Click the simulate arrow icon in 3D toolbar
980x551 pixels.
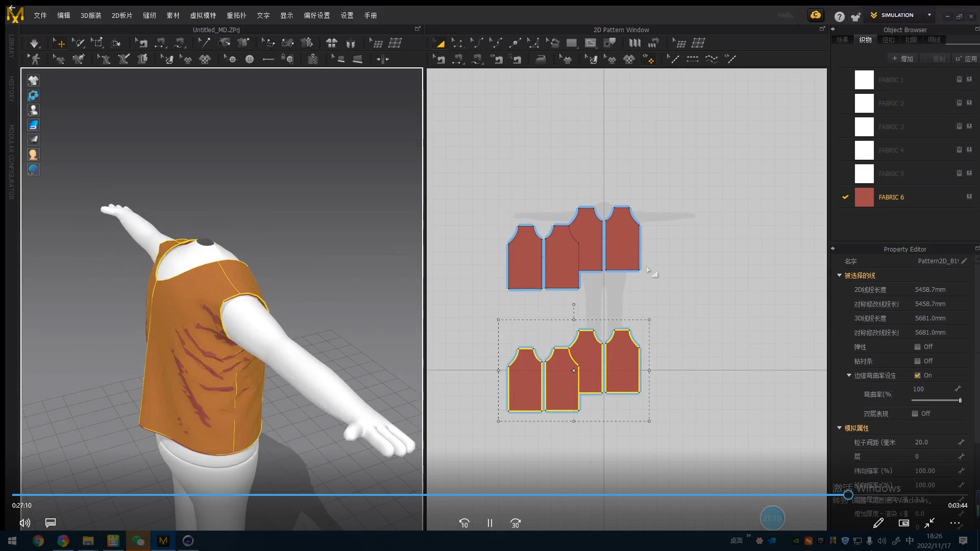(34, 43)
